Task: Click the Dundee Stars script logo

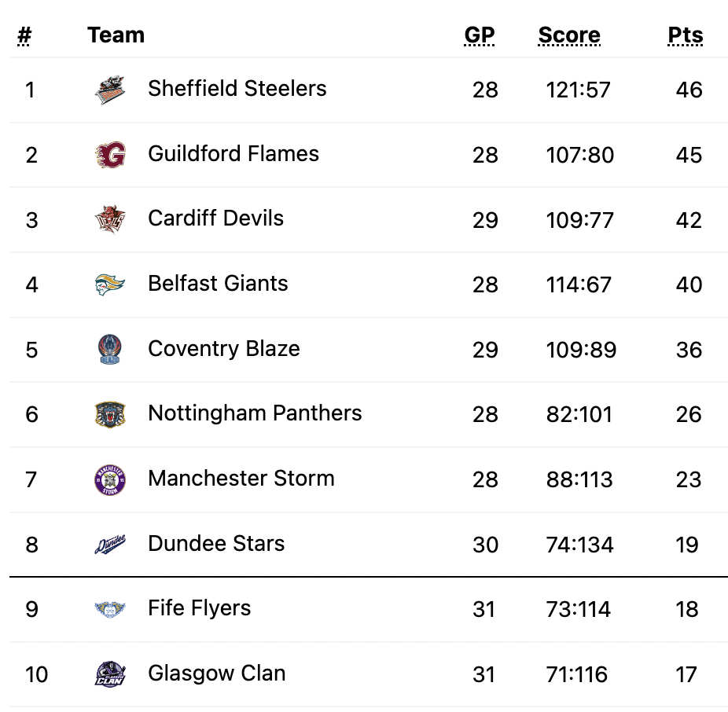Action: [x=110, y=545]
